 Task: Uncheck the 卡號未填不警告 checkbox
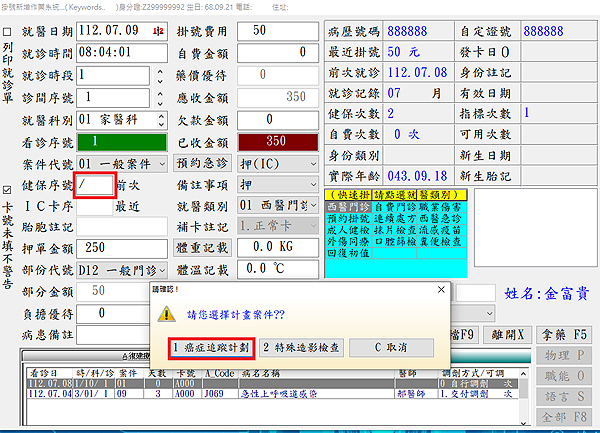9,188
